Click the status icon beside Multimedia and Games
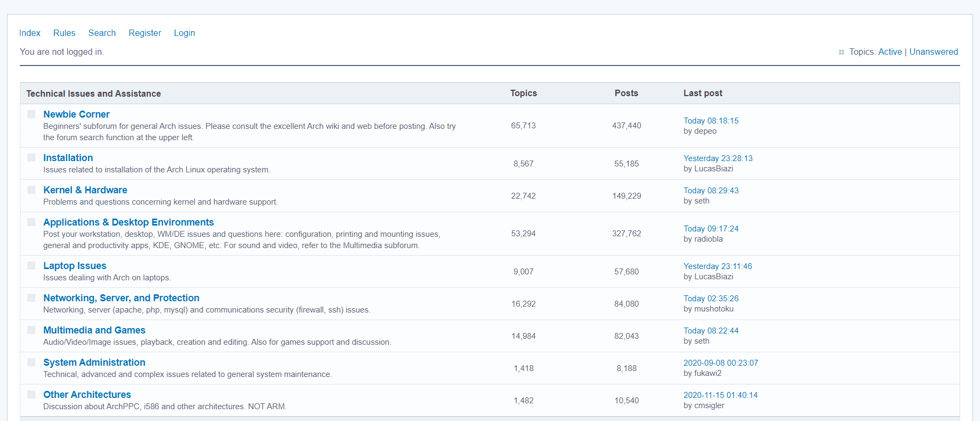The height and width of the screenshot is (421, 980). coord(32,330)
